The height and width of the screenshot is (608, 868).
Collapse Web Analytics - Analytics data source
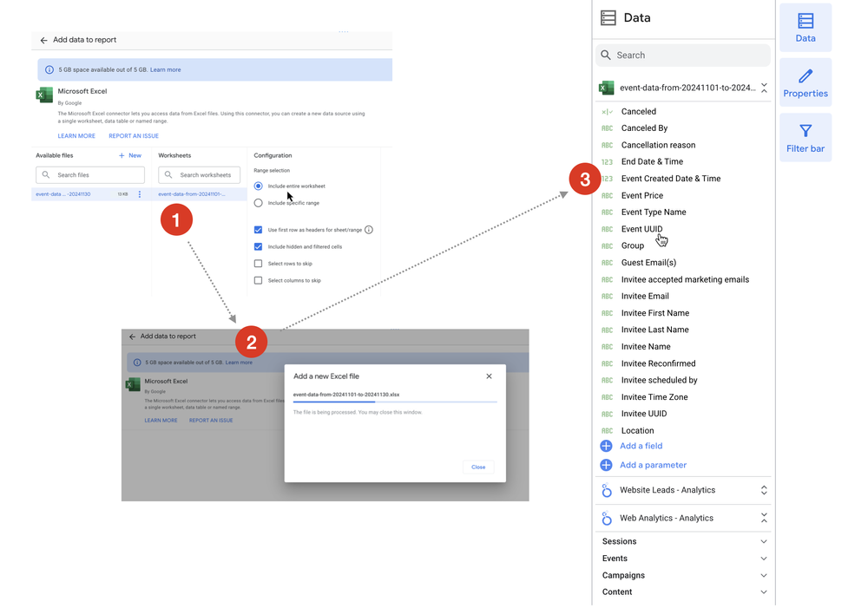tap(764, 519)
